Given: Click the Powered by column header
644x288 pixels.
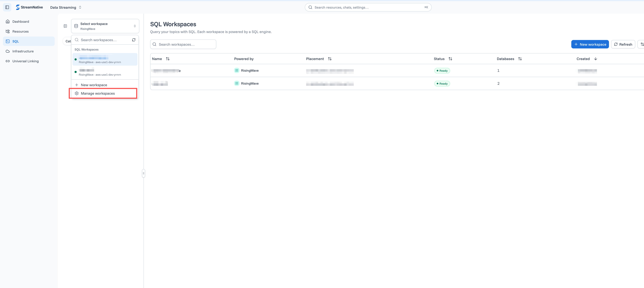Looking at the screenshot, I should point(244,59).
